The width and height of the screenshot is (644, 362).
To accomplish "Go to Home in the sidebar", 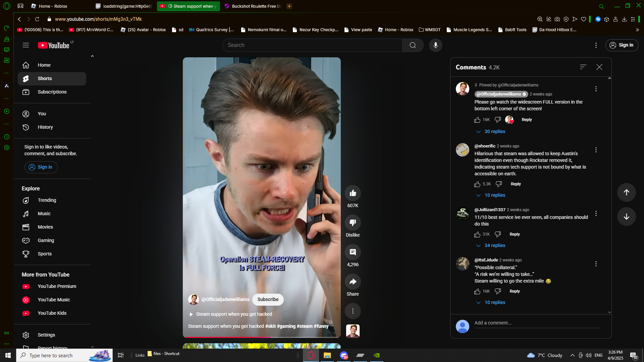I will click(x=52, y=65).
